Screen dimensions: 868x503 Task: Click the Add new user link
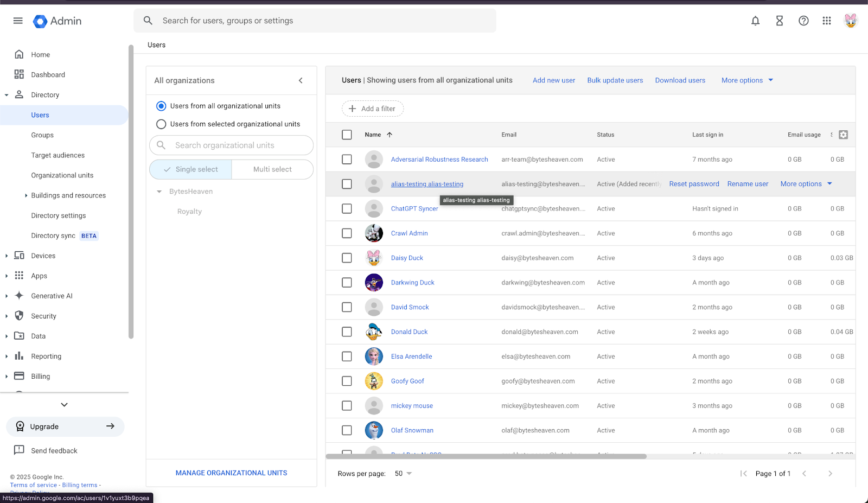(x=554, y=80)
